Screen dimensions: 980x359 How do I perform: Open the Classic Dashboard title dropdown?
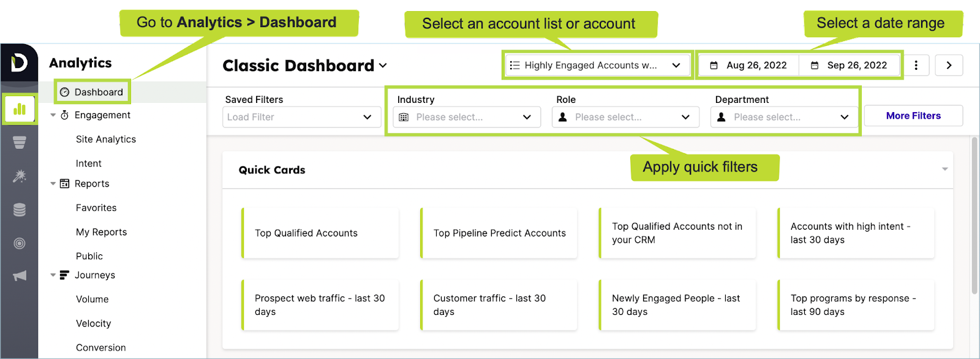pyautogui.click(x=383, y=66)
